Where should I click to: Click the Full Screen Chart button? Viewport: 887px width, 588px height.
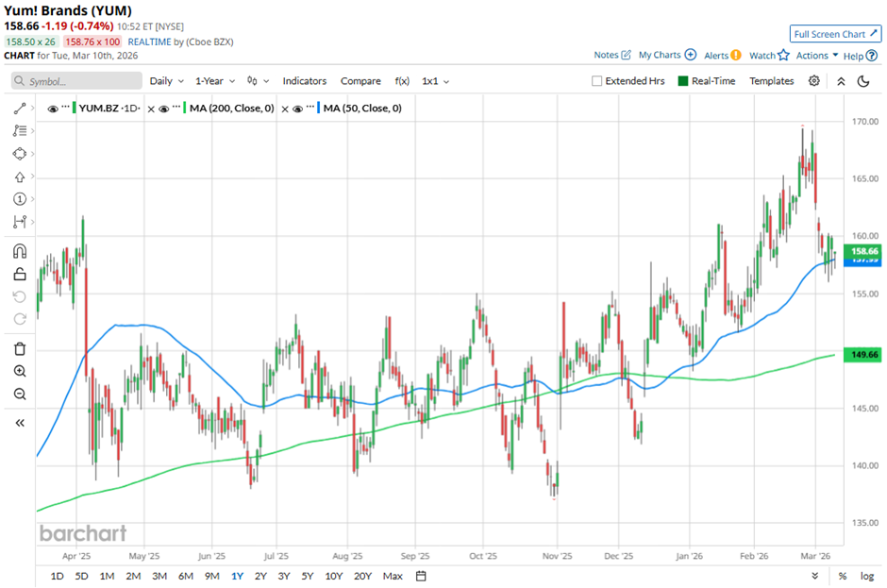835,34
